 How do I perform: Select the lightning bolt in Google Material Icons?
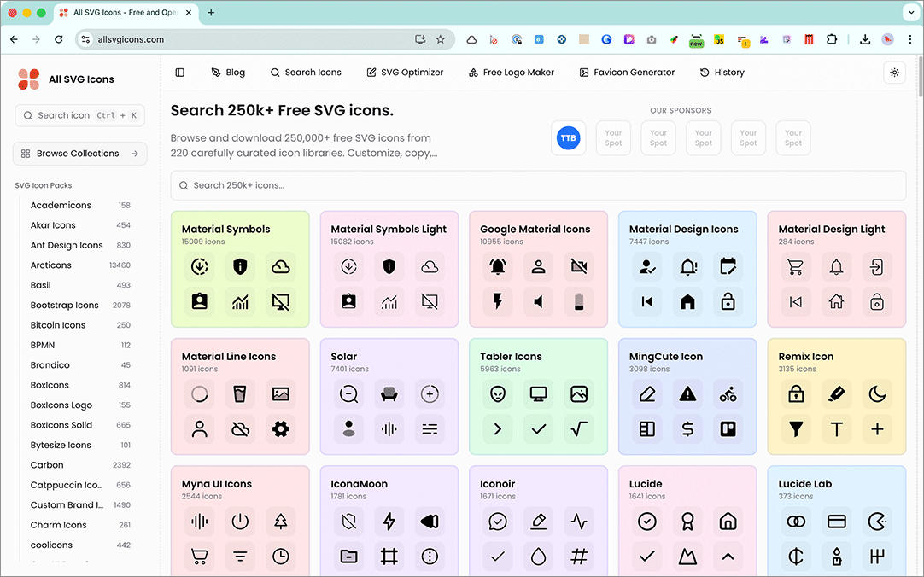(x=498, y=302)
